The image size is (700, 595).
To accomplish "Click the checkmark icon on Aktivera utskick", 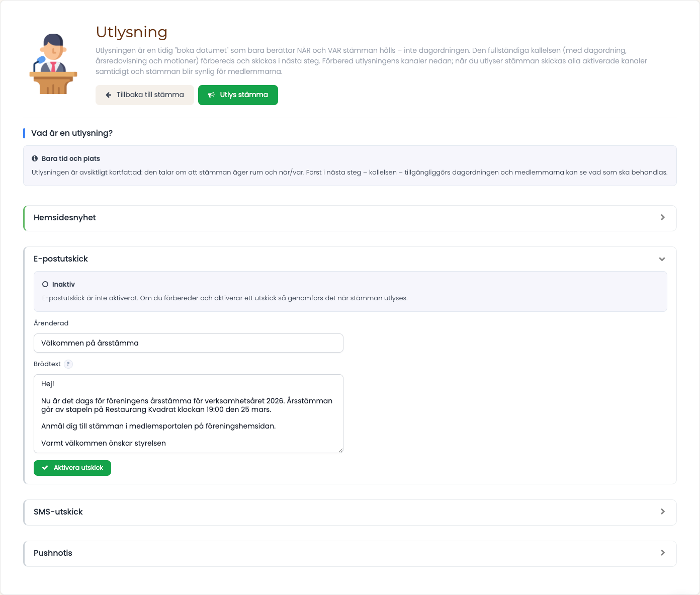I will [x=45, y=468].
